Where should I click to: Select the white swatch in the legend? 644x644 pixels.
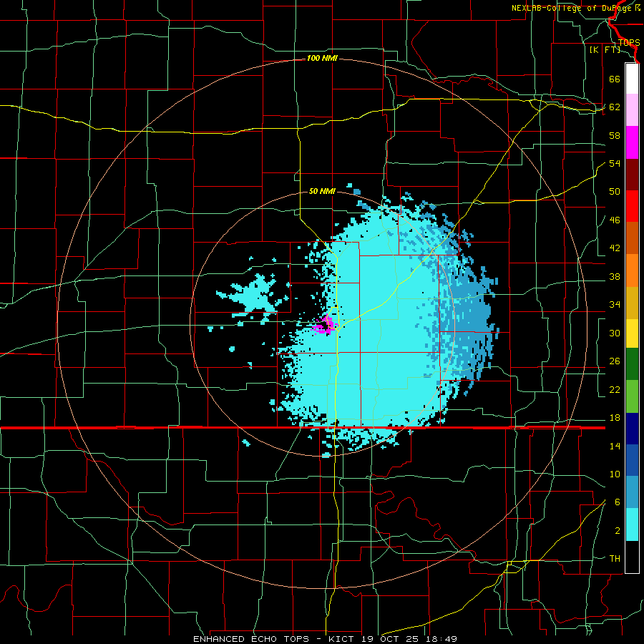point(632,79)
